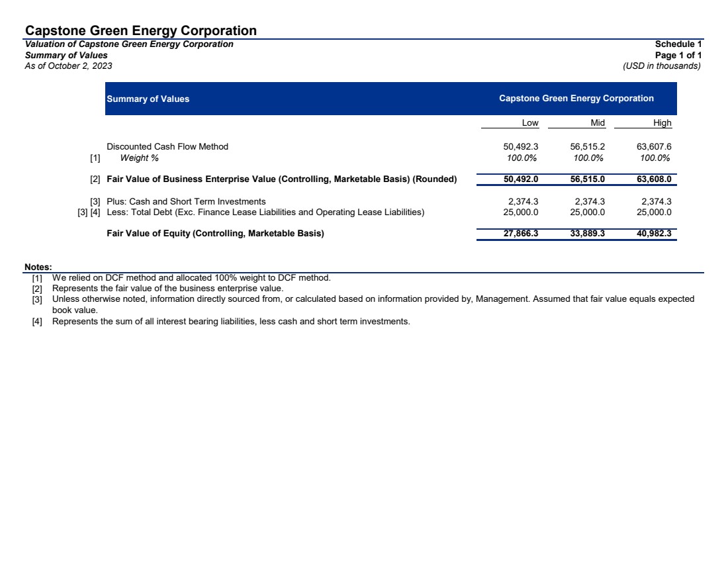The width and height of the screenshot is (728, 562).
Task: Click the 'Less: Total Debt' row label
Action: 265,212
